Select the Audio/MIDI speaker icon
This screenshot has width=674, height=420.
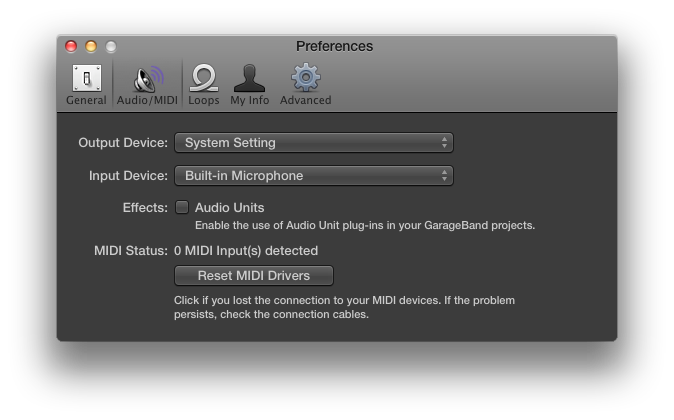[x=148, y=78]
